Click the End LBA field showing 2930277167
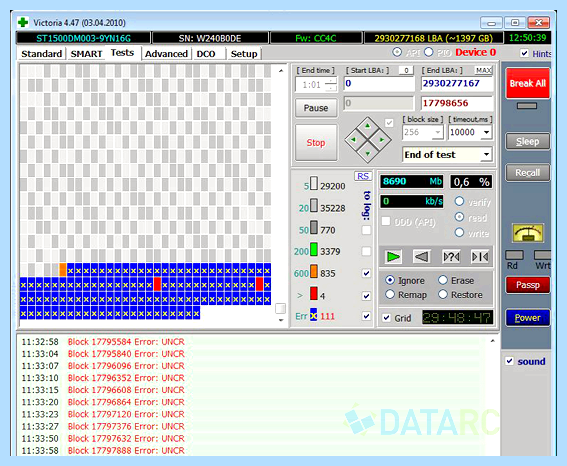The height and width of the screenshot is (466, 567). tap(457, 84)
